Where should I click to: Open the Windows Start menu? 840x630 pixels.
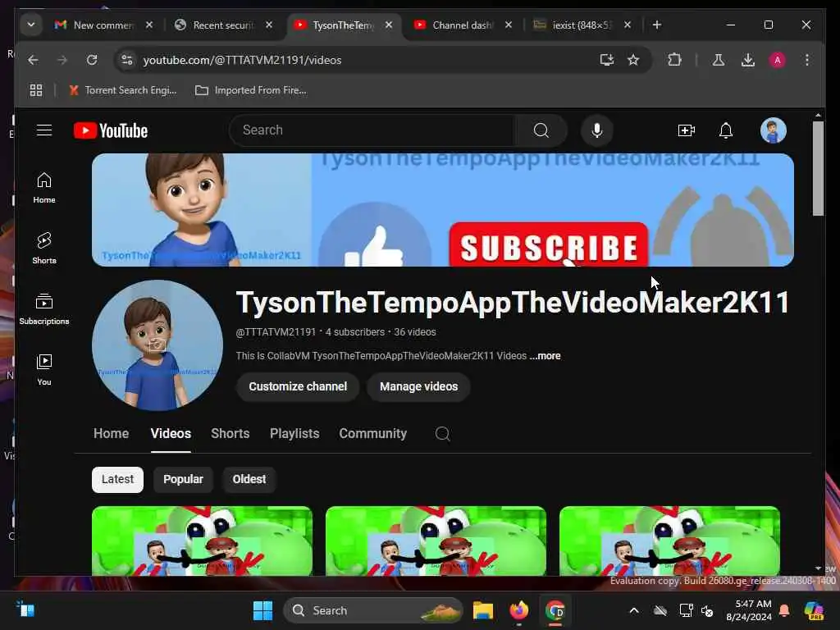(x=262, y=610)
